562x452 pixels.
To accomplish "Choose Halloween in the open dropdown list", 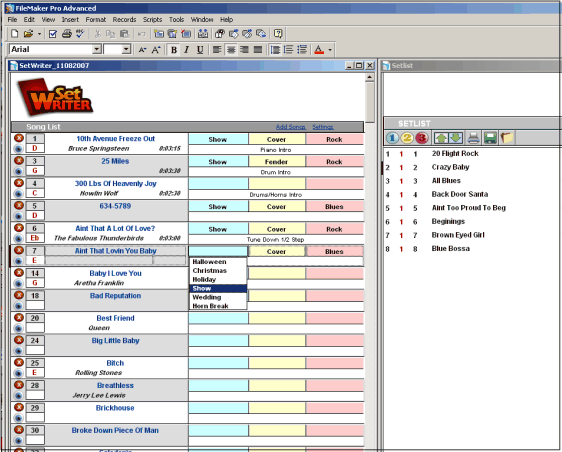I will (x=218, y=262).
